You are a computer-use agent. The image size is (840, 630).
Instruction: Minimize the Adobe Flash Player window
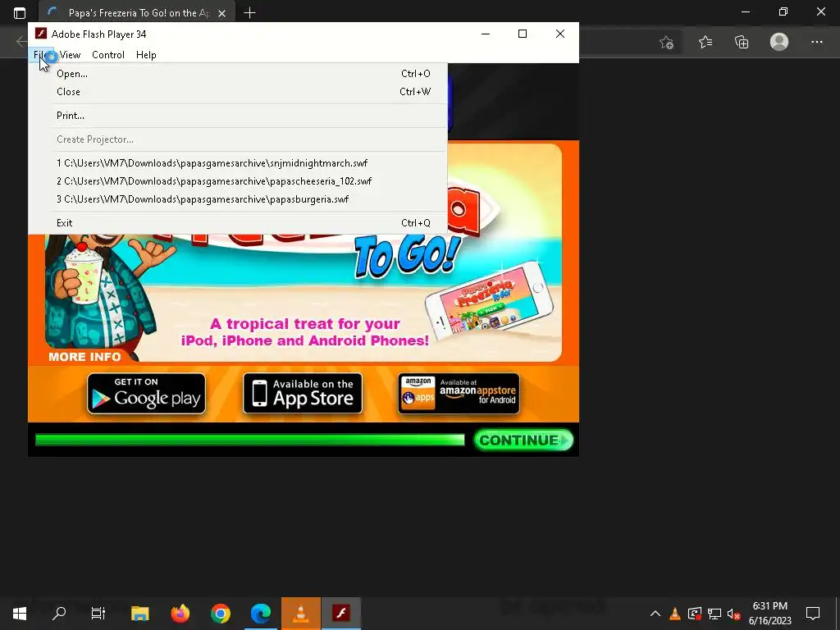click(x=486, y=34)
